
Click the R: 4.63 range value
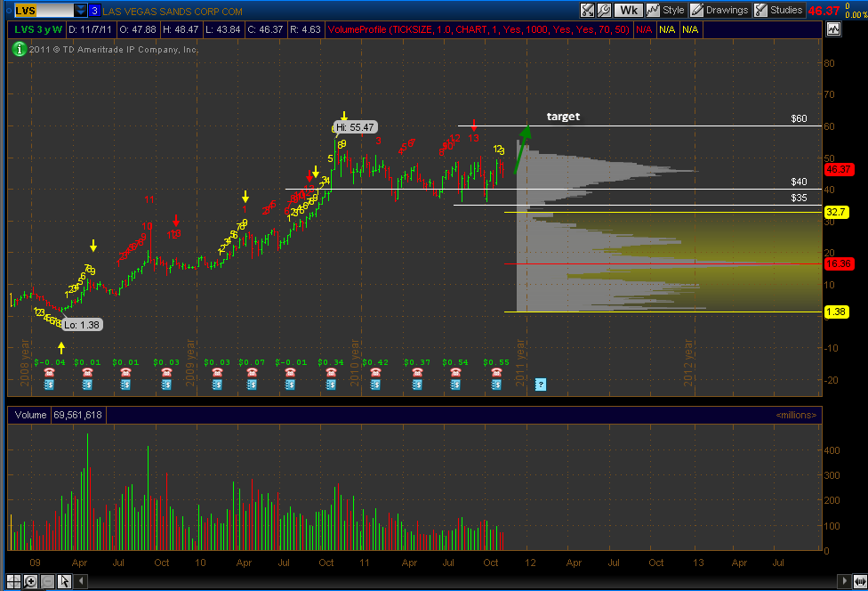[x=306, y=29]
